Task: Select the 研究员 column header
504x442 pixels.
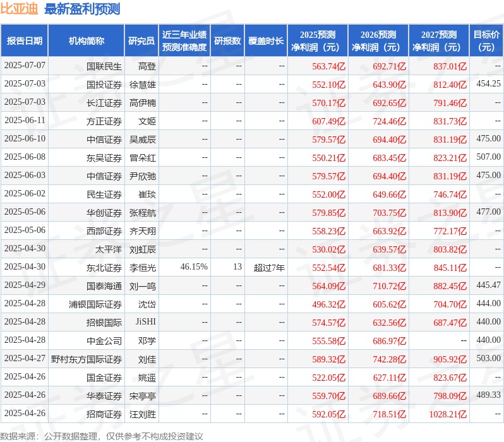Action: pos(141,41)
